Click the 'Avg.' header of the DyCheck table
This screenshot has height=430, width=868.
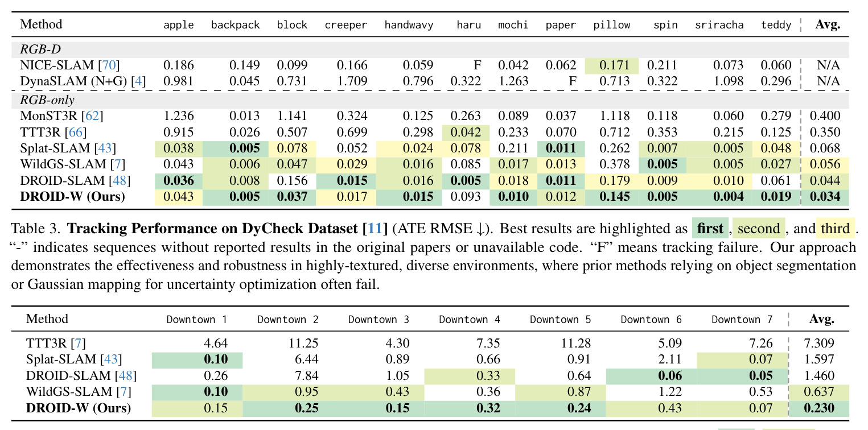[828, 24]
